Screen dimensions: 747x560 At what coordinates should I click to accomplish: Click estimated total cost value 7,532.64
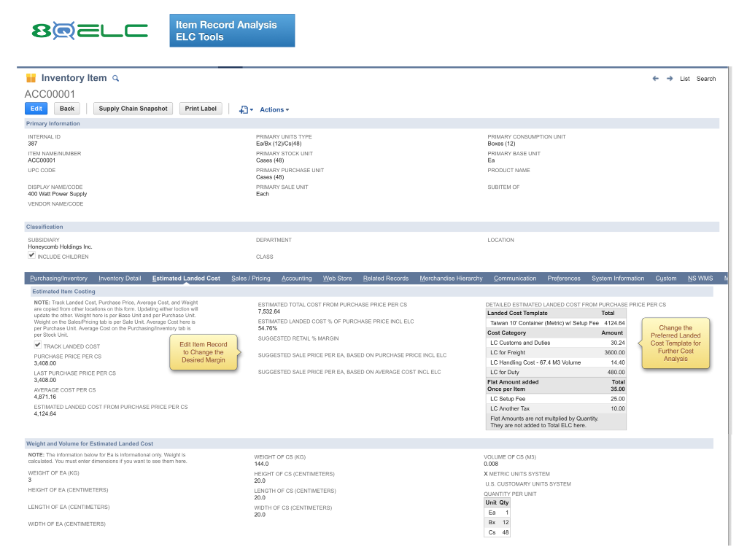269,312
